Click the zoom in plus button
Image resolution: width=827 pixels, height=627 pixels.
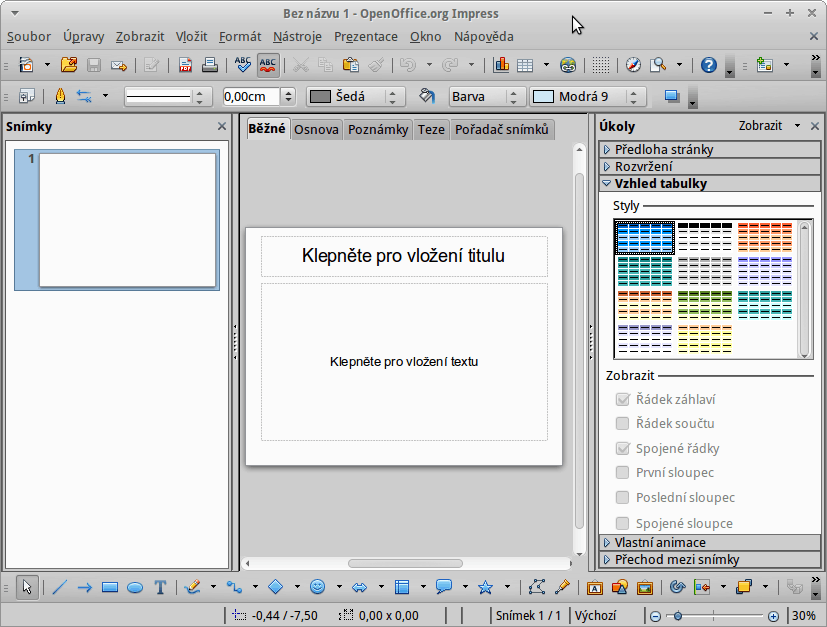point(773,616)
